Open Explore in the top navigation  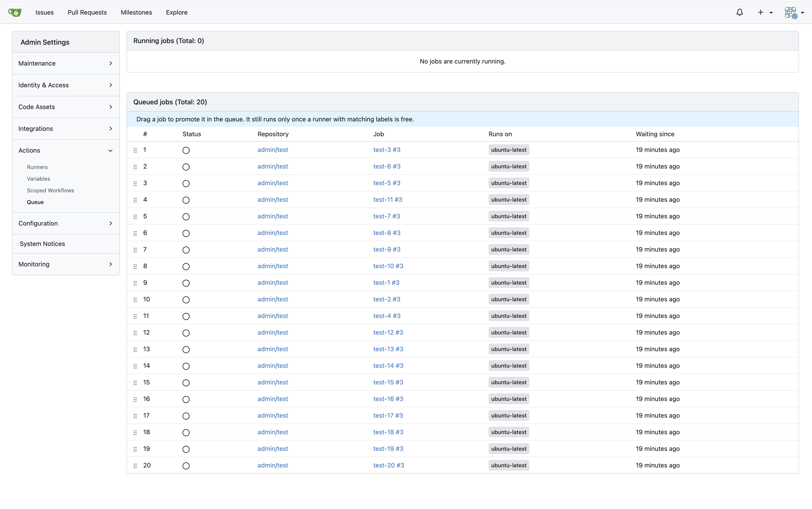[x=177, y=13]
